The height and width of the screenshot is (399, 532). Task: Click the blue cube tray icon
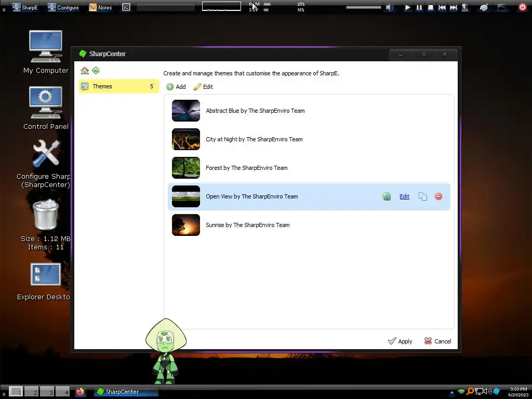496,392
